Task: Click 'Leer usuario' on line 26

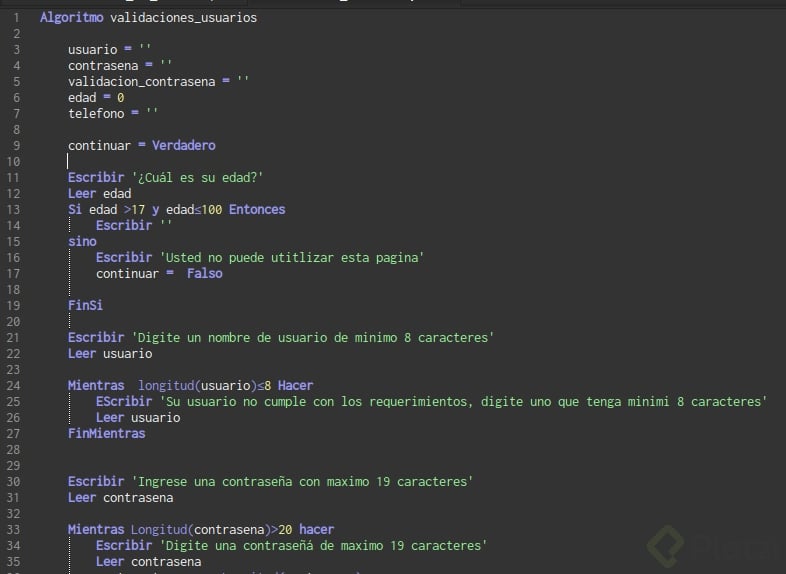Action: 138,418
